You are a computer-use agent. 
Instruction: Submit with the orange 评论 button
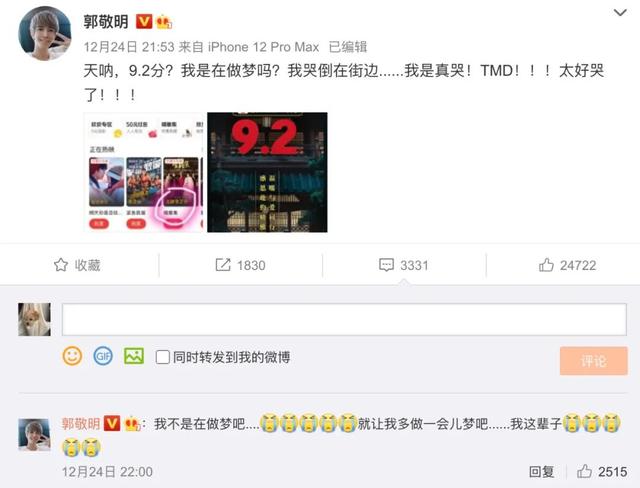593,361
